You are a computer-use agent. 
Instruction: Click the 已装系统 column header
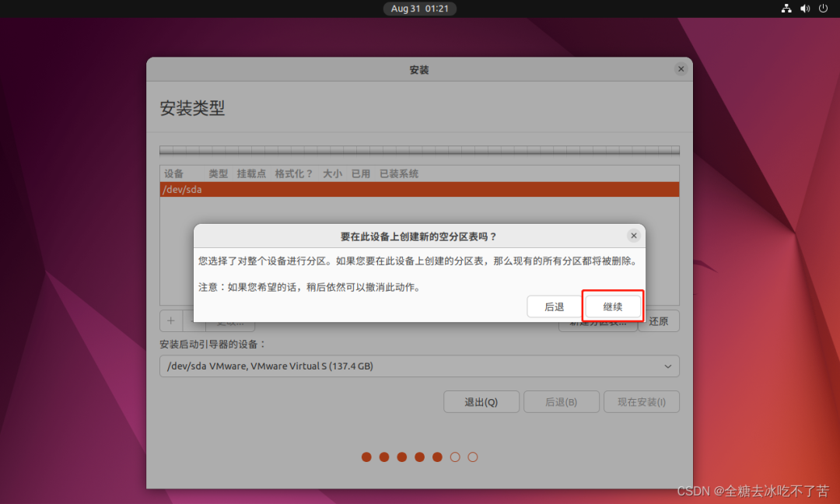pos(399,173)
